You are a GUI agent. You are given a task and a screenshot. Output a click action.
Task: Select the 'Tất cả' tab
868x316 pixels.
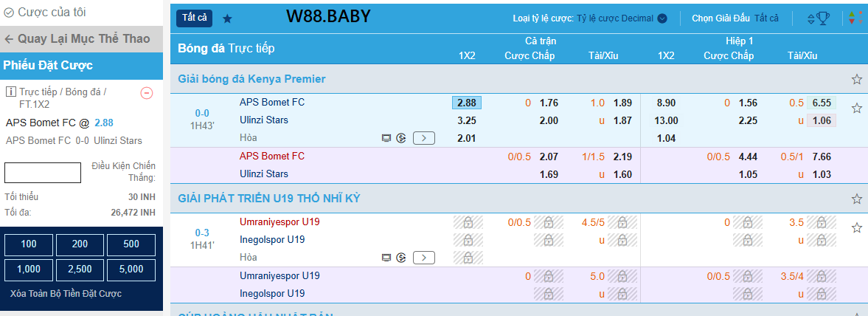[195, 18]
